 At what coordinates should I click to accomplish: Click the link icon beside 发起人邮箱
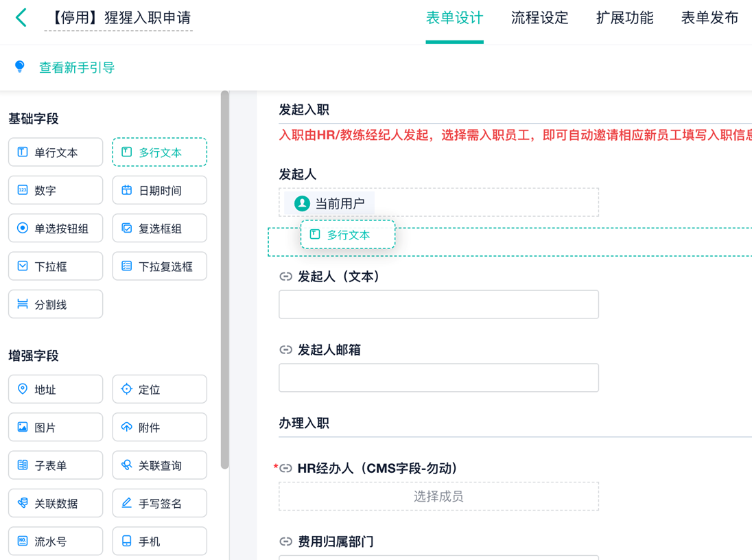tap(285, 350)
